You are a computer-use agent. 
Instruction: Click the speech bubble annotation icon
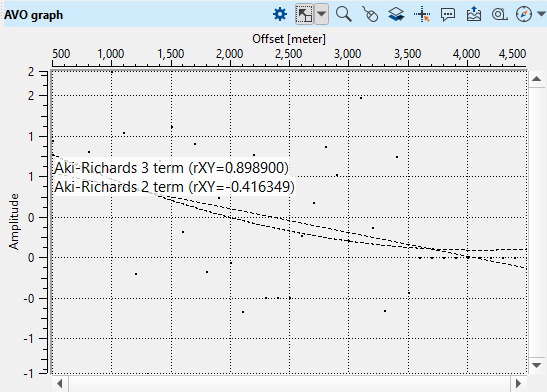point(448,15)
